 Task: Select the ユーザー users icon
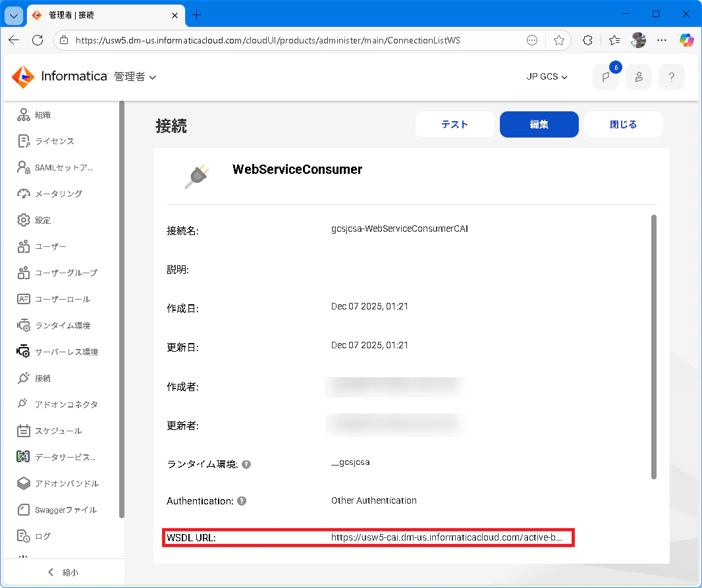pyautogui.click(x=23, y=246)
